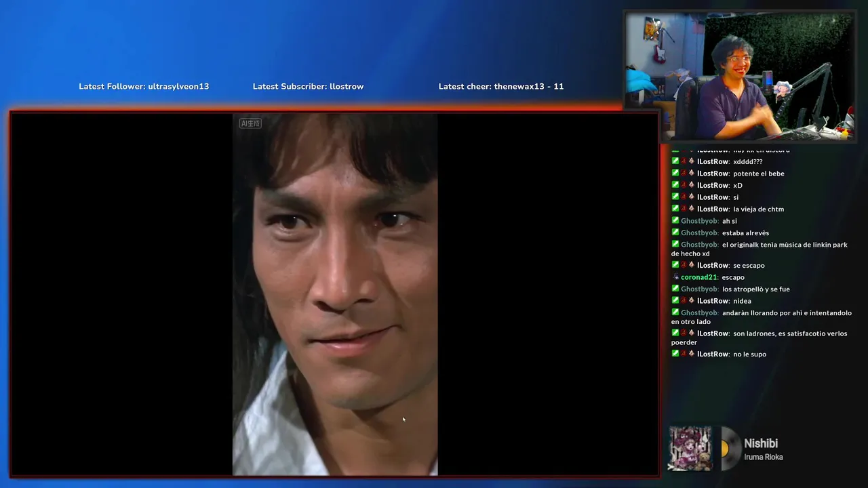Click Ghostbyob username on "ah si" message
868x488 pixels.
point(699,221)
